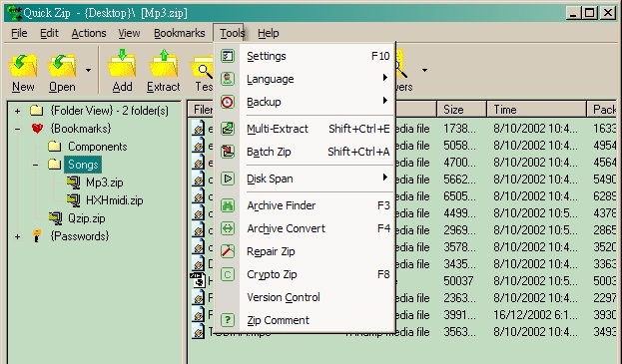Select HXHmidi.zip in the tree

click(114, 200)
